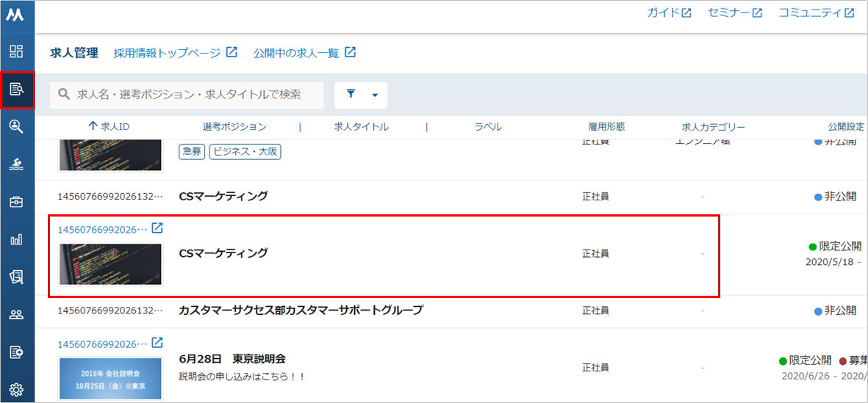Click the partially visible top row code thumbnail
Image resolution: width=868 pixels, height=403 pixels.
click(111, 156)
